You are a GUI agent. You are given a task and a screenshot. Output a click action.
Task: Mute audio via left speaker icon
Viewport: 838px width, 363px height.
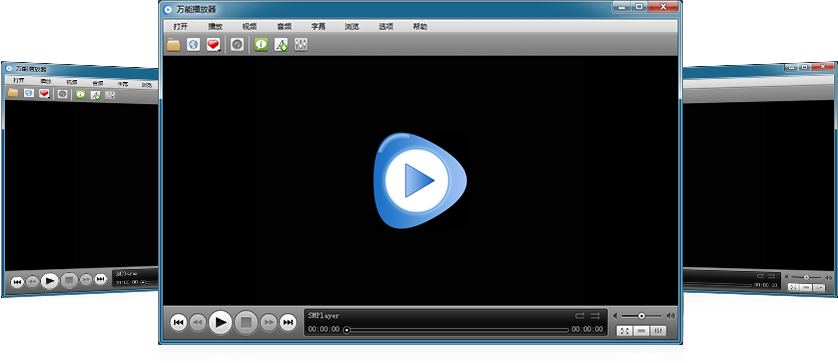click(615, 316)
